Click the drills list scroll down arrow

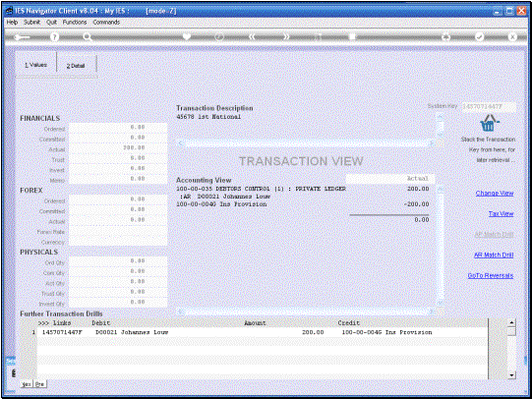512,375
